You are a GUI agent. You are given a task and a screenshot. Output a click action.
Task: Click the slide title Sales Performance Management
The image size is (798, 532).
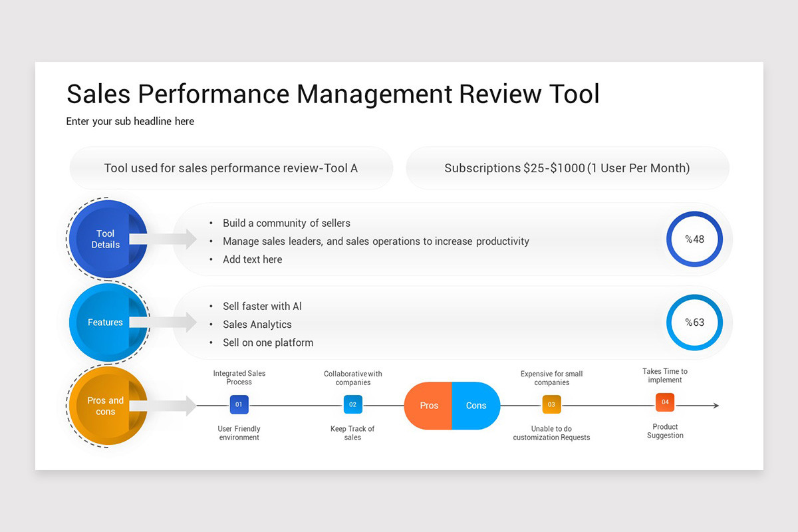[x=332, y=94]
